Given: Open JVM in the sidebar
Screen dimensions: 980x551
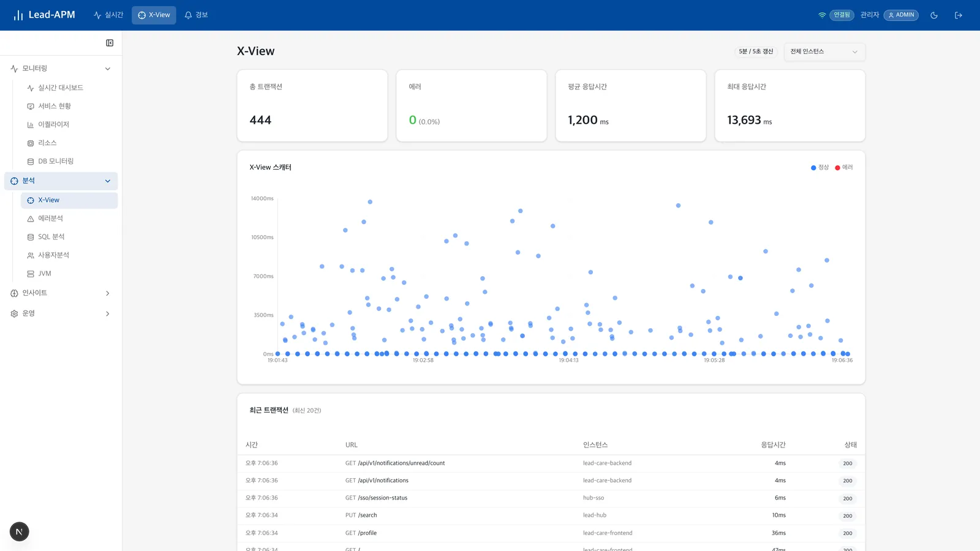Looking at the screenshot, I should (x=69, y=274).
